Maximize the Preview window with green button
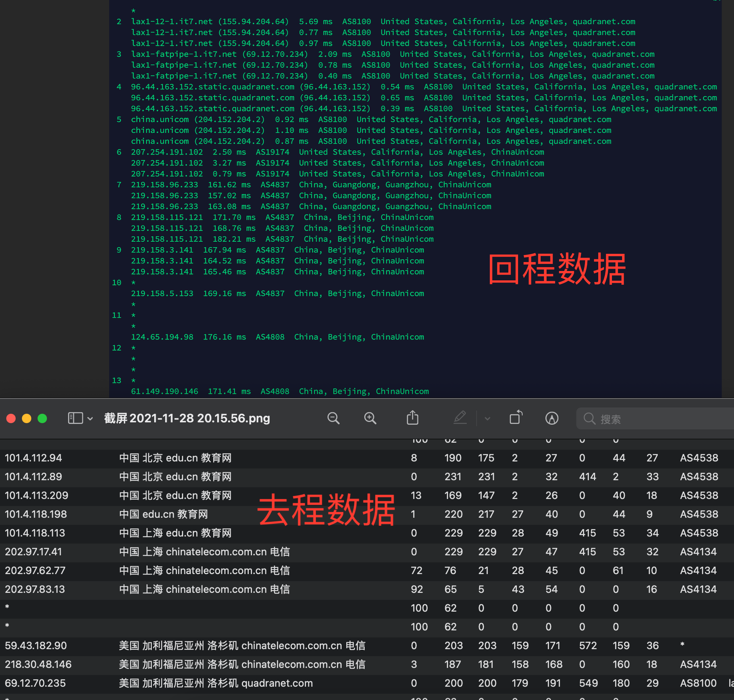Screen dimensions: 734x700 (x=42, y=419)
